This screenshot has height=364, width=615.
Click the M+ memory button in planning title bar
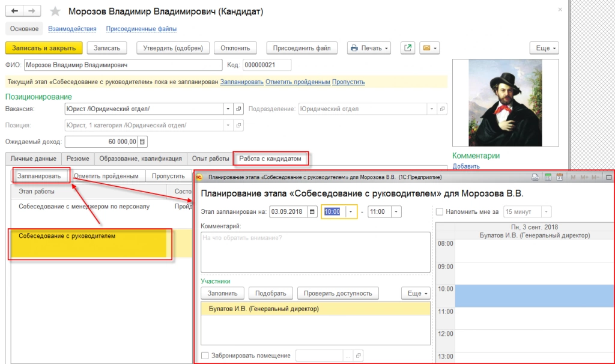pos(584,177)
